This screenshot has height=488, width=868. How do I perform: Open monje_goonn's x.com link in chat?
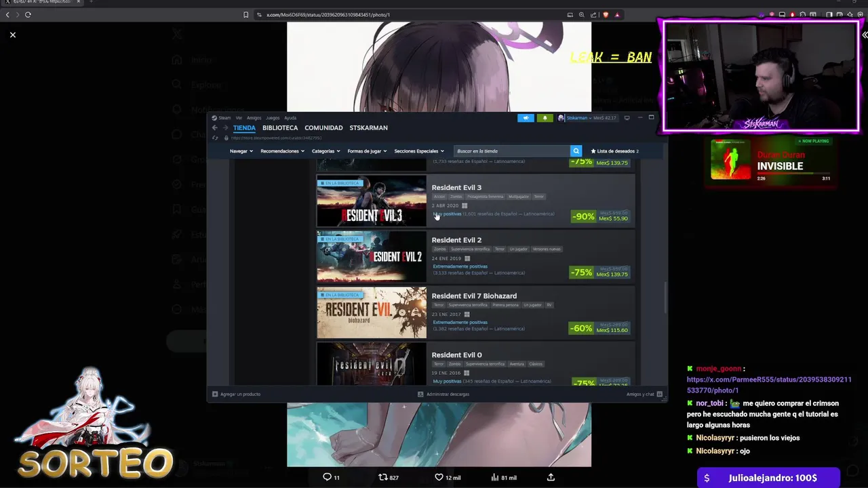(x=769, y=385)
